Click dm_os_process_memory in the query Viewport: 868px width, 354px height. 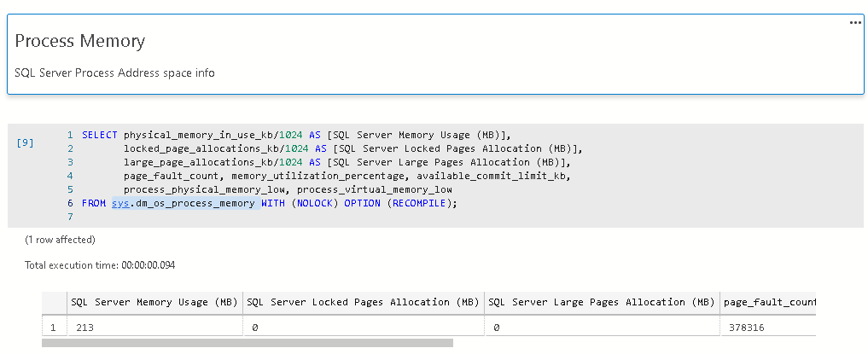tap(195, 203)
